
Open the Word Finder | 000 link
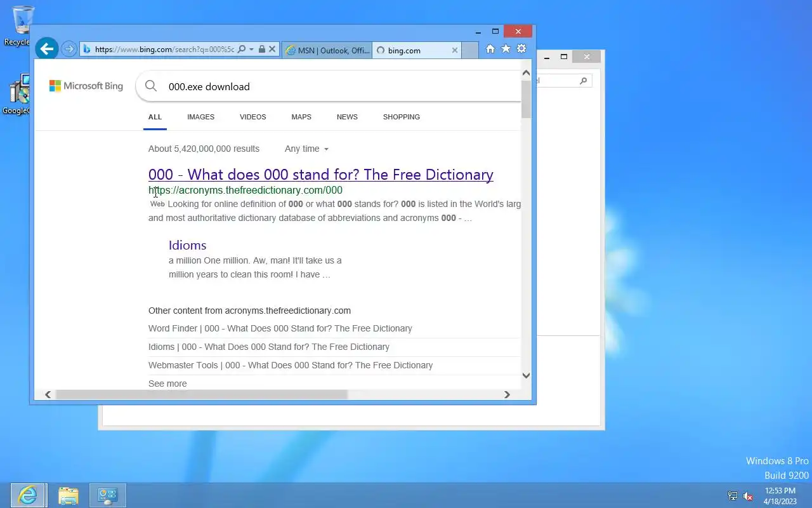[280, 328]
